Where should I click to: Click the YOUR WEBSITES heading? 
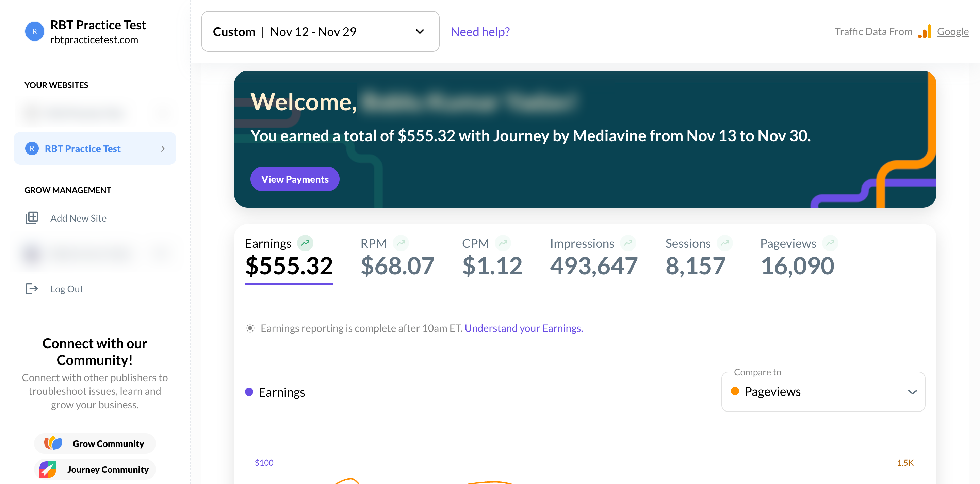56,85
